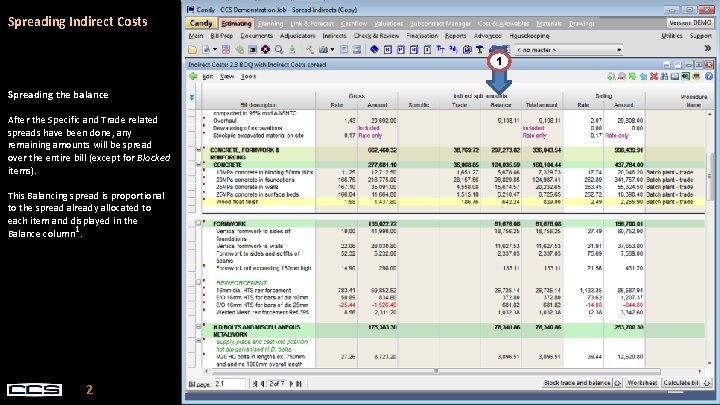The height and width of the screenshot is (405, 720).
Task: Go to the previous bill page
Action: click(x=262, y=383)
